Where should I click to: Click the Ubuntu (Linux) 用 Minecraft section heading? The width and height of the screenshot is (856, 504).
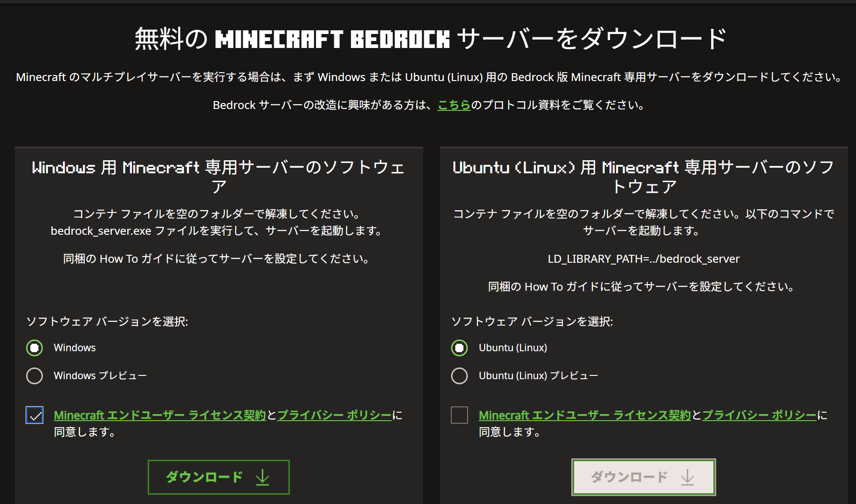point(644,177)
